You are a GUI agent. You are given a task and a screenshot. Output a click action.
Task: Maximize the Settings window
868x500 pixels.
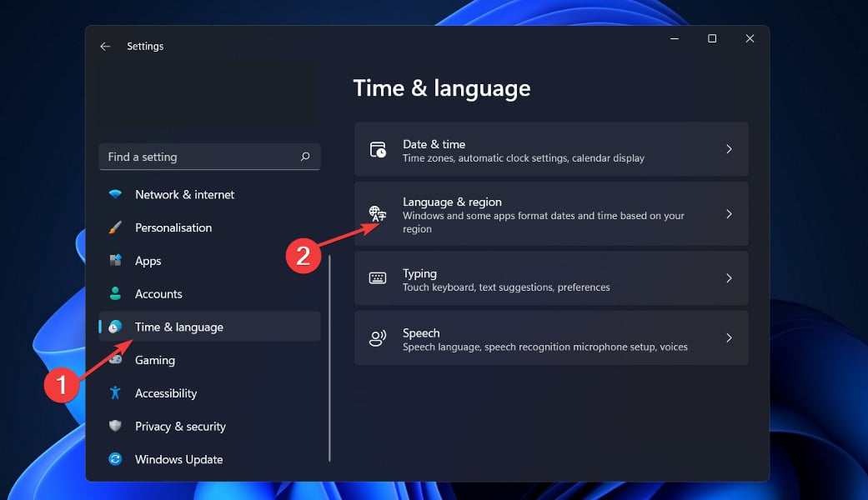712,38
